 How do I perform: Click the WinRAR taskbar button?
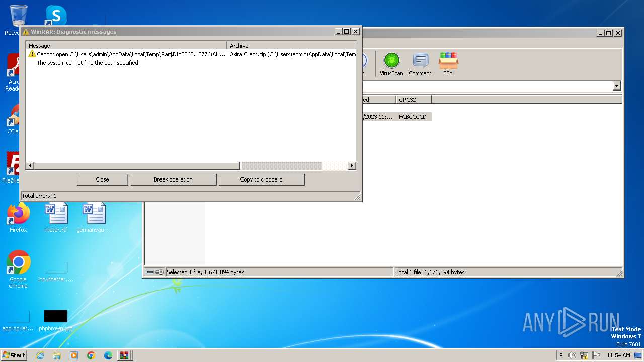(124, 355)
